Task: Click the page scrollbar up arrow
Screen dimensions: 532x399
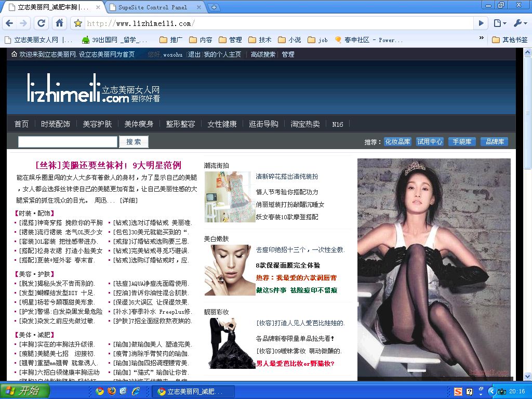Action: [528, 52]
